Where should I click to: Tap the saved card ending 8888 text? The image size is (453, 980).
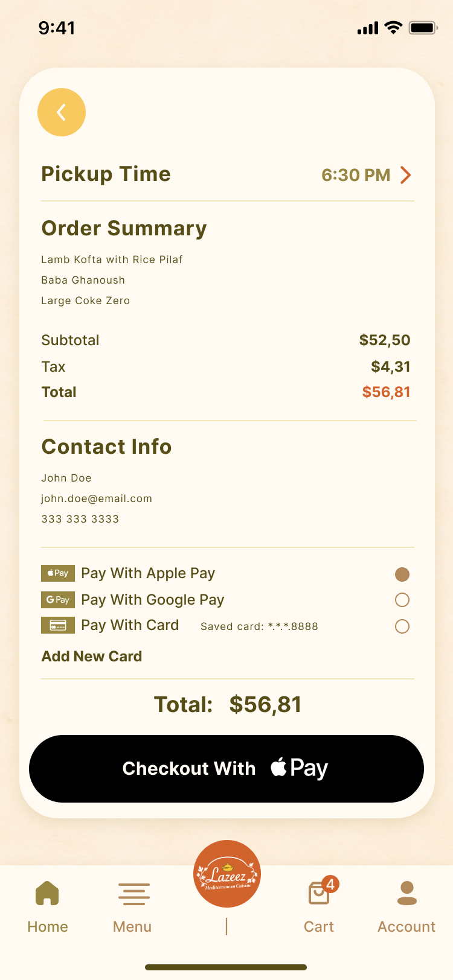click(259, 626)
